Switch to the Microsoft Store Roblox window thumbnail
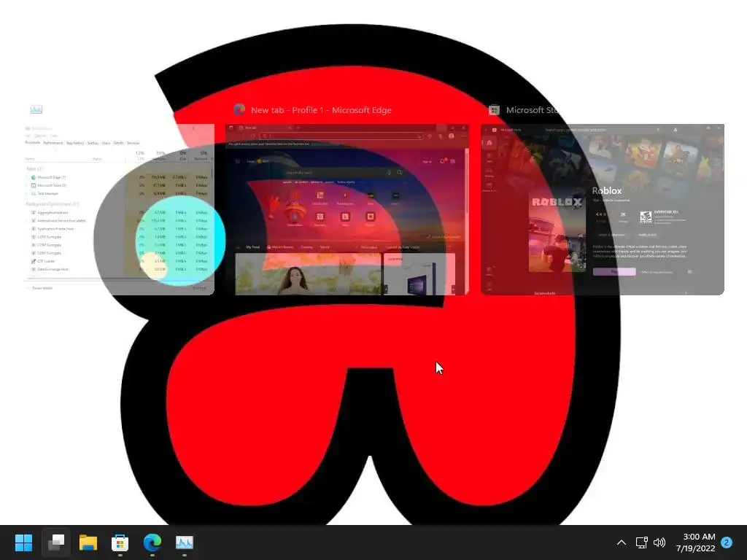 click(603, 209)
